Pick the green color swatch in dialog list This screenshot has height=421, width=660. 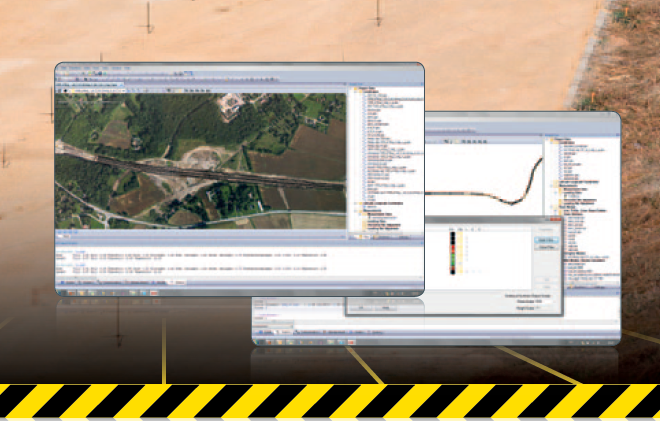click(x=452, y=260)
